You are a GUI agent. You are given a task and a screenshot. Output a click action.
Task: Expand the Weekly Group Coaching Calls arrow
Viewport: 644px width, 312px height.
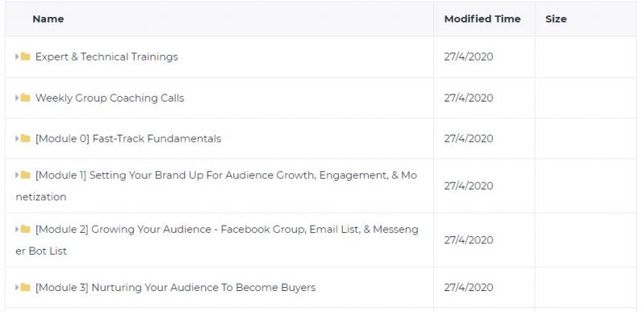17,98
